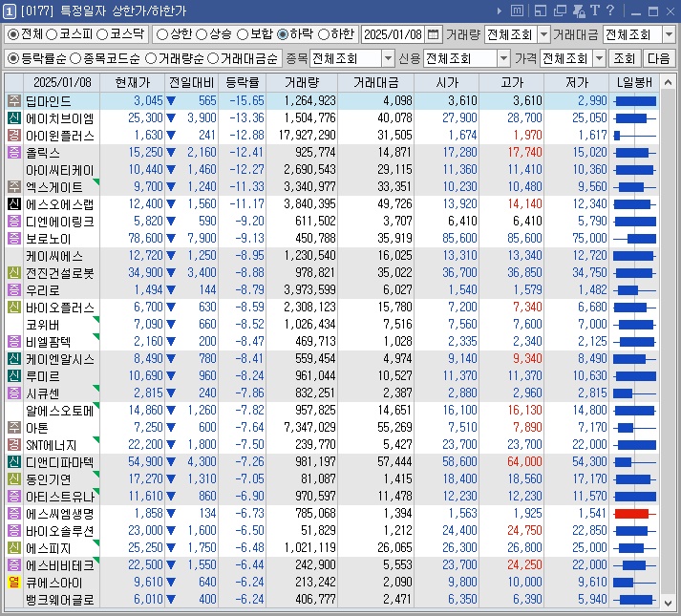681x616 pixels.
Task: Open the 아이씨티케이 stock row
Action: click(331, 169)
